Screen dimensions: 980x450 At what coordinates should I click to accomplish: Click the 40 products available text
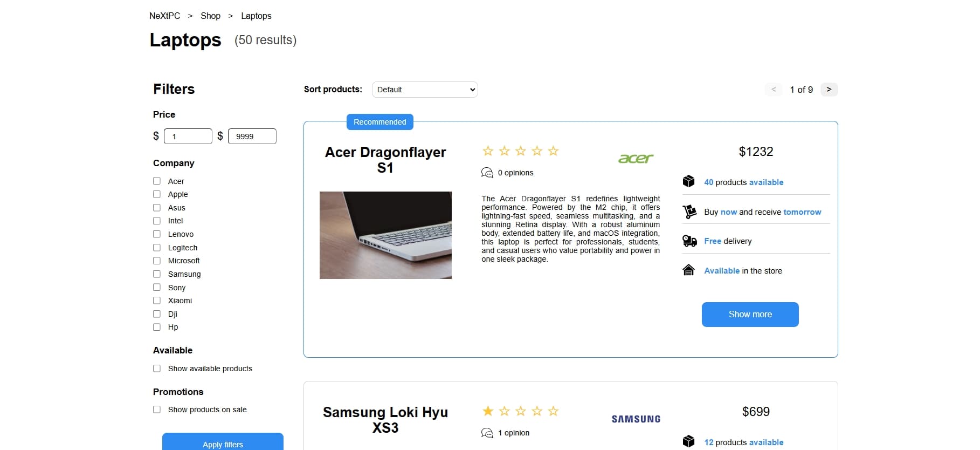point(744,182)
